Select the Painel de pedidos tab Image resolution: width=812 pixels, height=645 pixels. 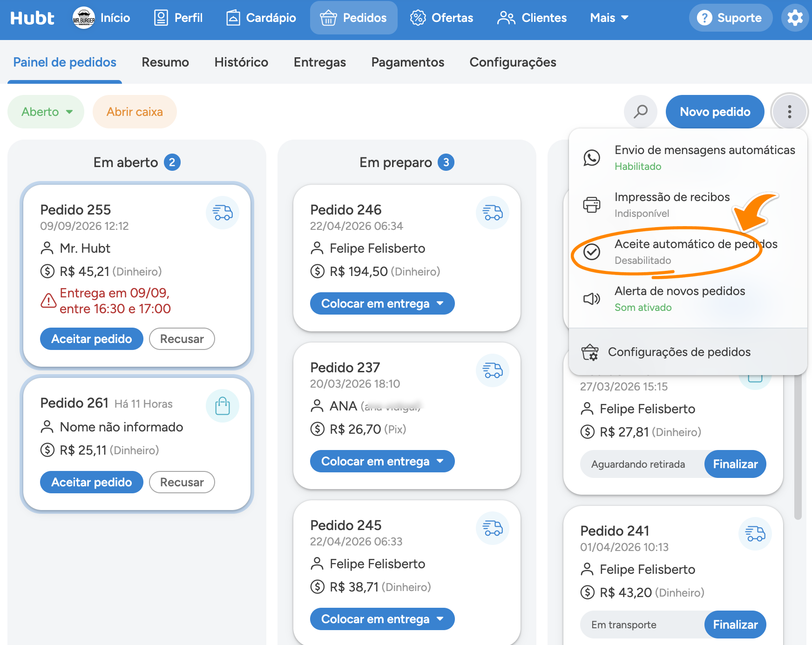point(65,62)
